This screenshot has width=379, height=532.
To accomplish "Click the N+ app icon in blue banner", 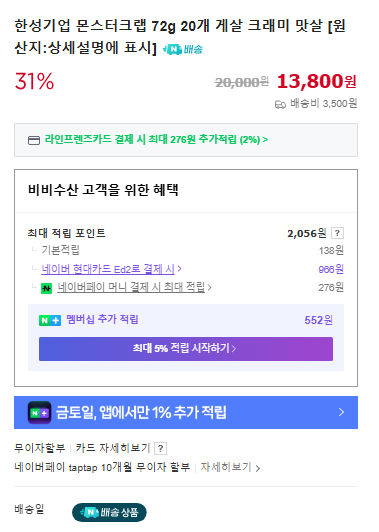I will [40, 413].
